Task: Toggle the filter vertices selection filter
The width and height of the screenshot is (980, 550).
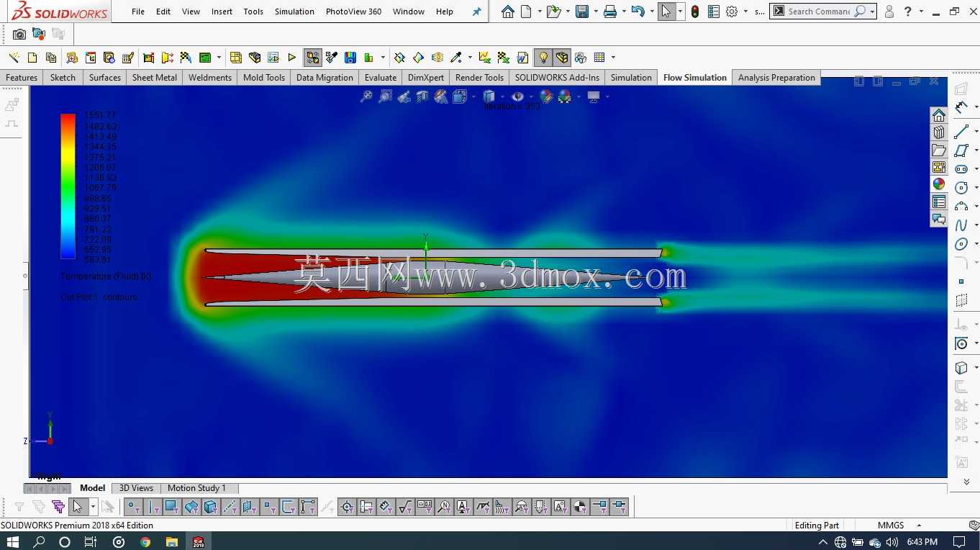Action: tap(133, 507)
